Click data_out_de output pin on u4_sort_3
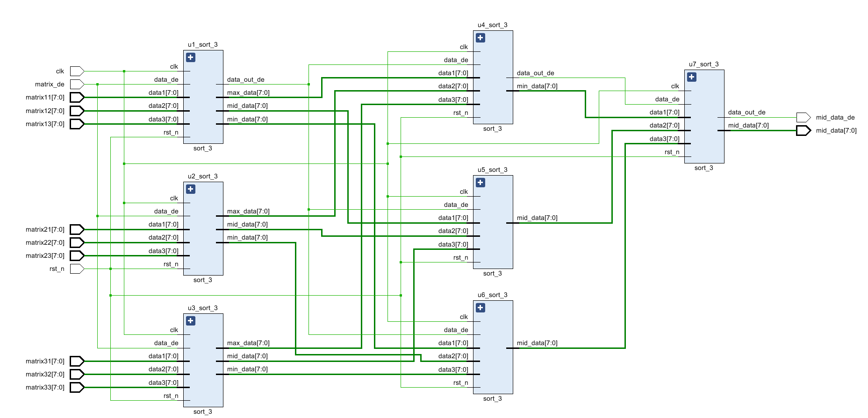Image resolution: width=868 pixels, height=418 pixels. coord(536,73)
